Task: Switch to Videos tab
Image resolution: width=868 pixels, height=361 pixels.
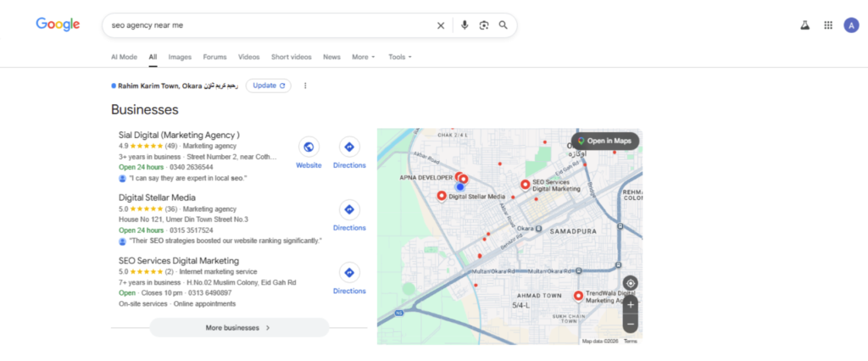Action: click(249, 57)
